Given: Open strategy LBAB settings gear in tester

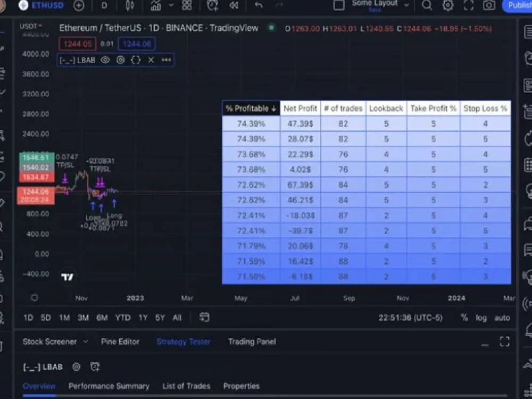Looking at the screenshot, I should point(76,367).
